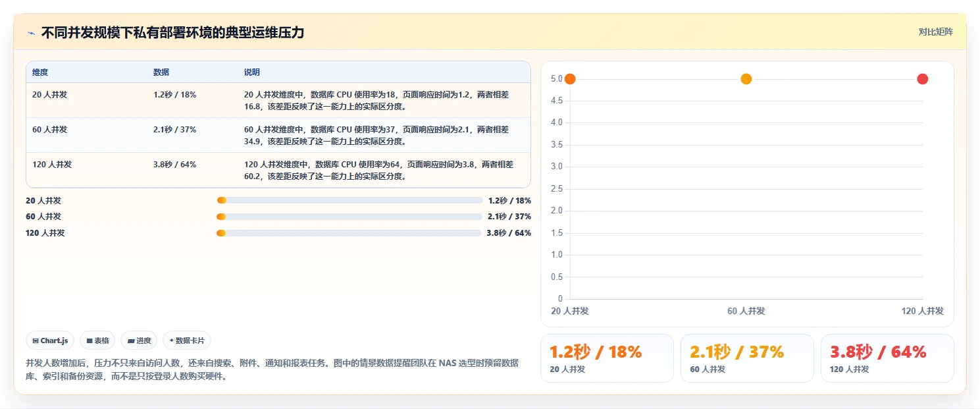This screenshot has height=409, width=980.
Task: Click the Chart.js tag chip
Action: pos(51,341)
